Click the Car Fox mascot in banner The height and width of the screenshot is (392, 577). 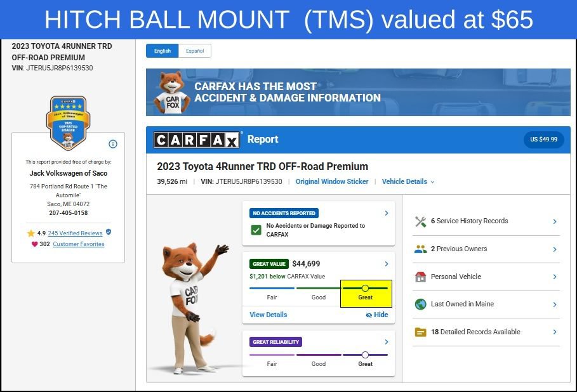coord(172,93)
